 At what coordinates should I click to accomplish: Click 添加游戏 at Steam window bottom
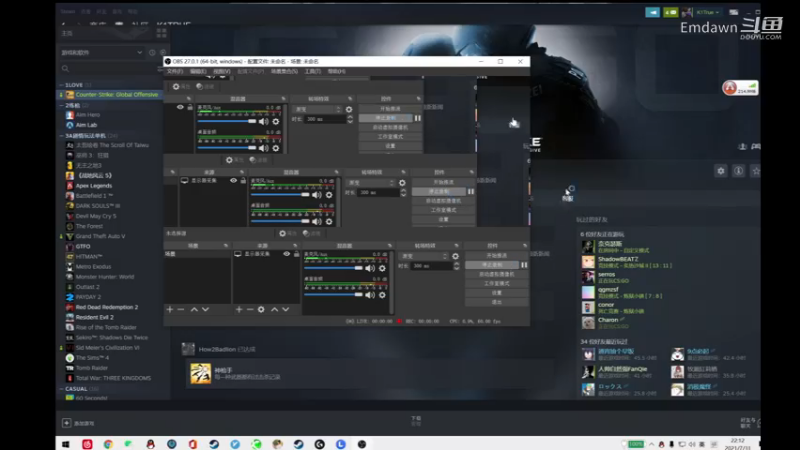tap(79, 423)
